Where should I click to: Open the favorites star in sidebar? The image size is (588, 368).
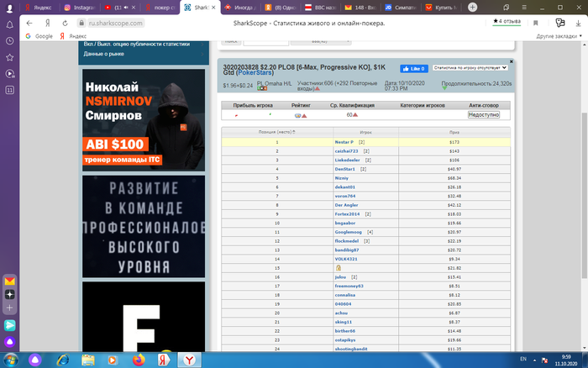pyautogui.click(x=10, y=57)
